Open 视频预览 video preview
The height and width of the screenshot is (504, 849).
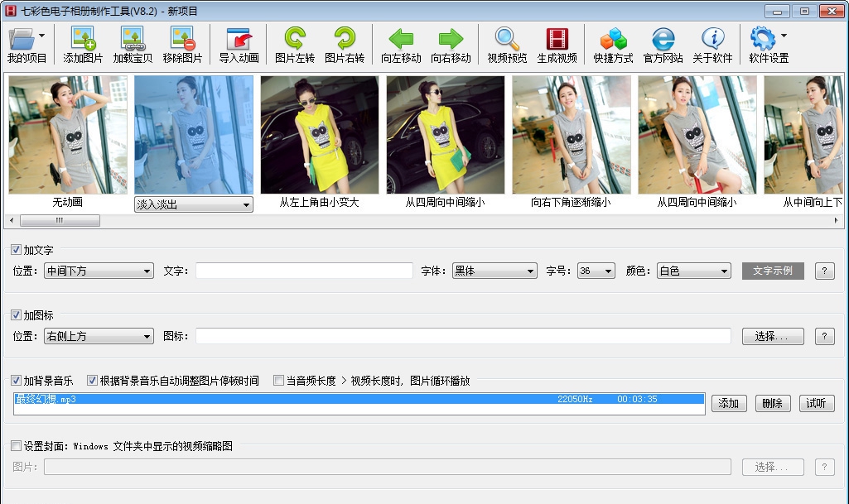[506, 43]
